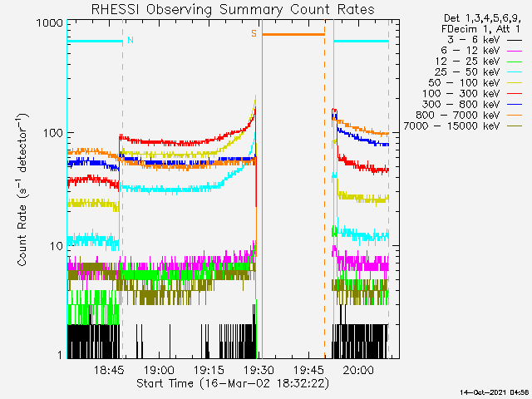This screenshot has width=532, height=399.
Task: Click the blue line swatch for 300 - 800 keV
Action: tap(515, 105)
